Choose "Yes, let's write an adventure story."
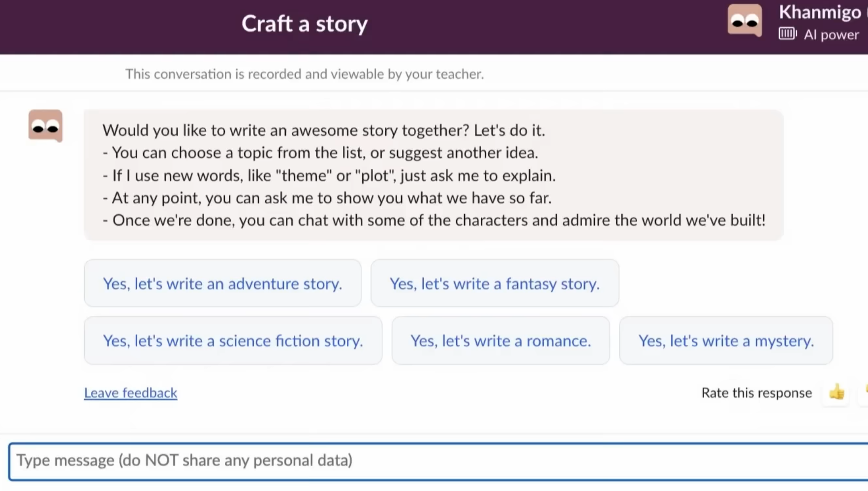This screenshot has height=491, width=868. coord(222,283)
